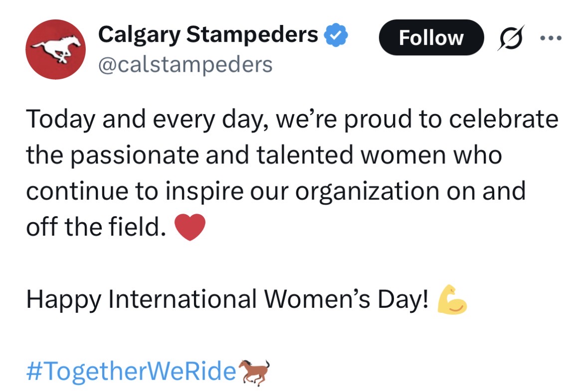Click the galloping horse emoji

click(x=254, y=371)
